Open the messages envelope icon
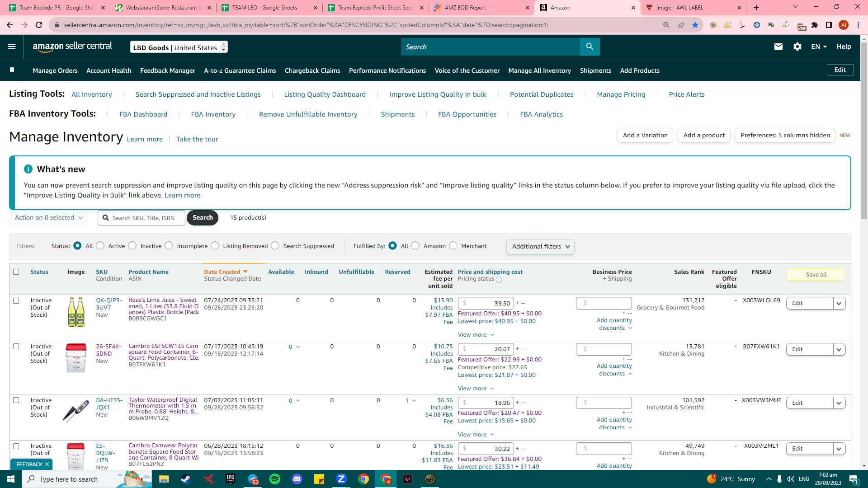Screen dimensions: 868x488 click(778, 47)
